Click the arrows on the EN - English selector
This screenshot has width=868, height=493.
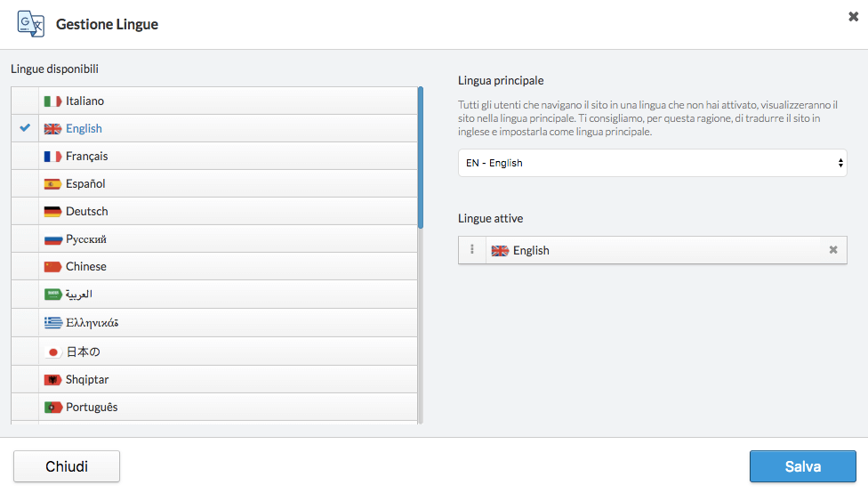click(x=840, y=163)
